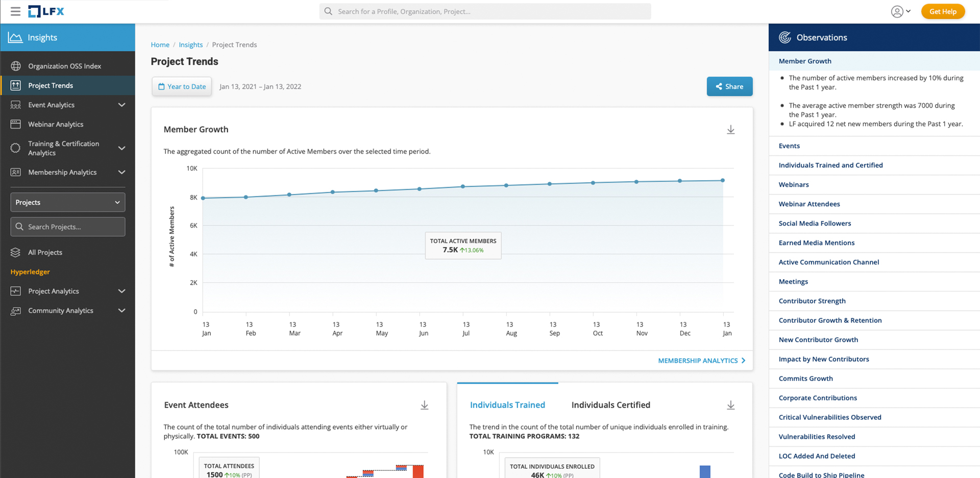Expand the Event Analytics submenu

pyautogui.click(x=121, y=105)
